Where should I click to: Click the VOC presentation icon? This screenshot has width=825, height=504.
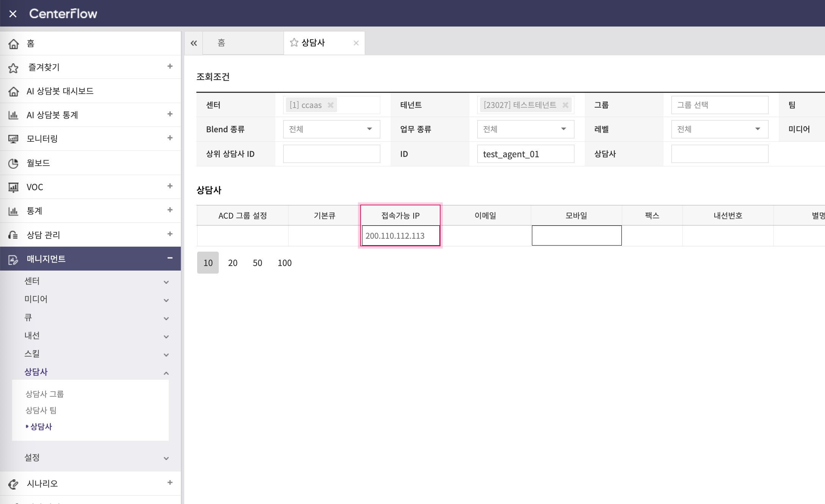click(x=14, y=187)
